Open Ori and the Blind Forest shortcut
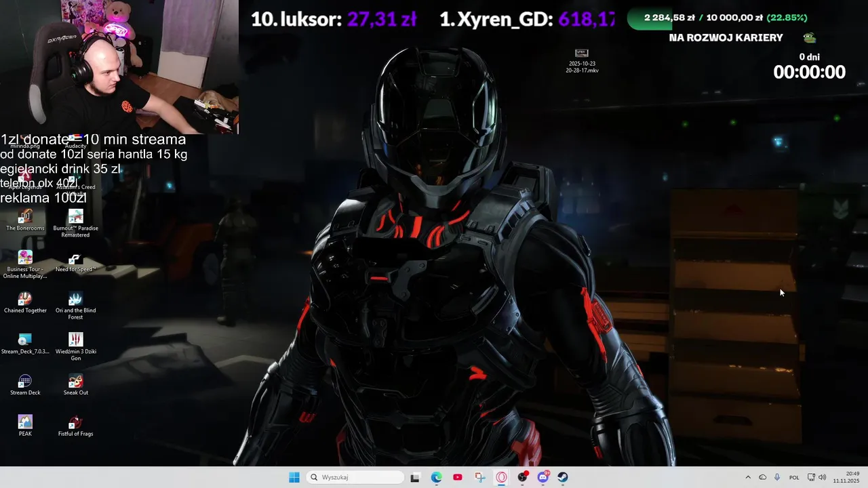 [75, 306]
